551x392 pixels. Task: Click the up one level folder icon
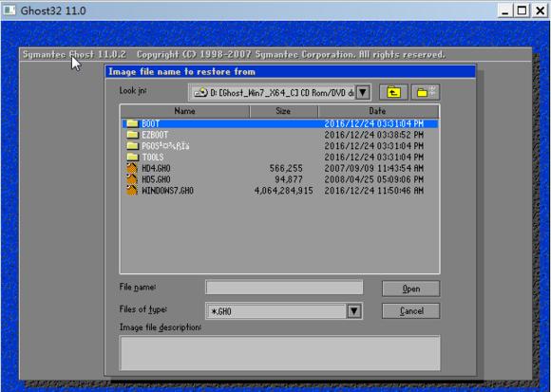393,92
